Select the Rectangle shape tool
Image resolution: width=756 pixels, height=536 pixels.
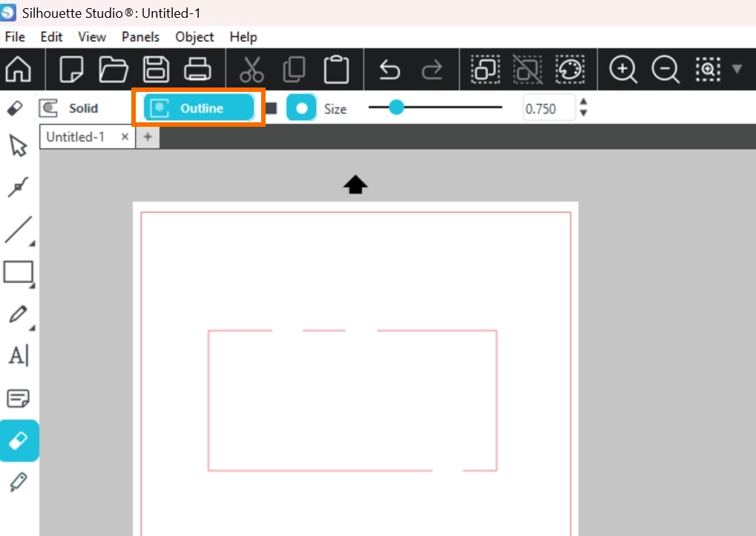click(18, 272)
